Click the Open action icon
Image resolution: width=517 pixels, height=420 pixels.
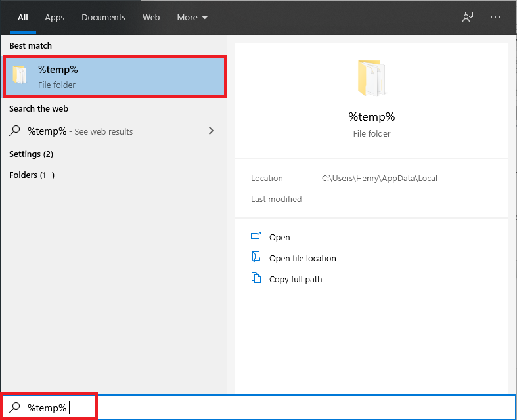[x=256, y=236]
